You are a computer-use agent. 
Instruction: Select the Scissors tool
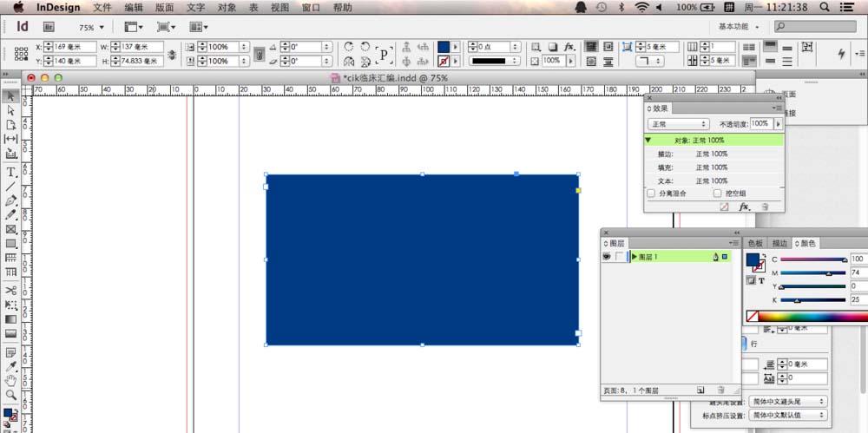point(11,290)
